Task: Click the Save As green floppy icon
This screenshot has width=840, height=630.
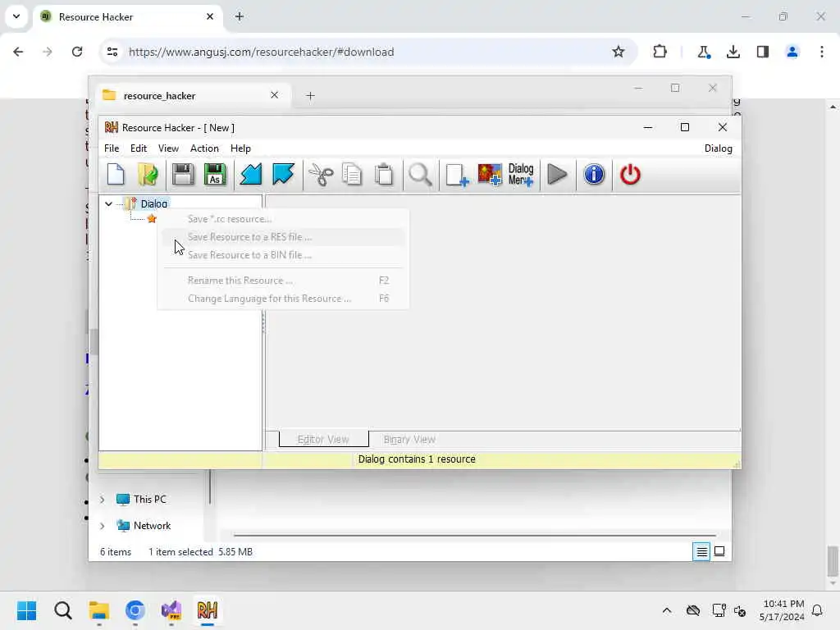Action: click(x=215, y=175)
